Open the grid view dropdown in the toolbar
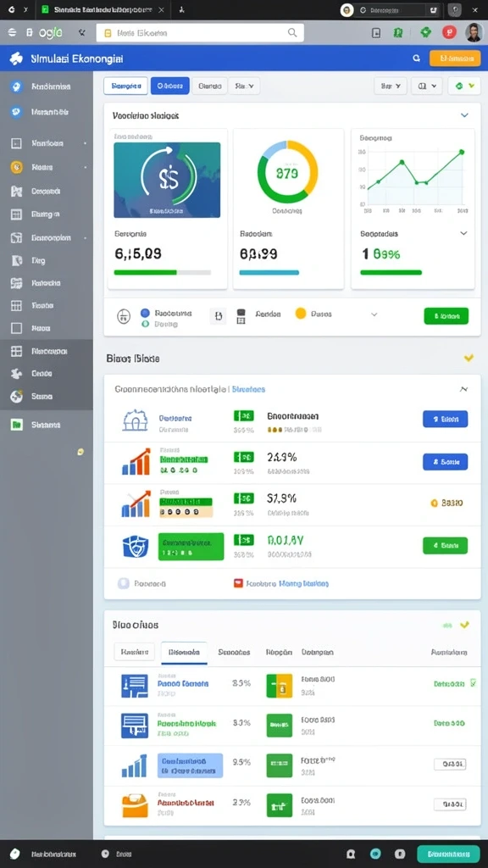Screen dimensions: 488x868 tap(427, 86)
